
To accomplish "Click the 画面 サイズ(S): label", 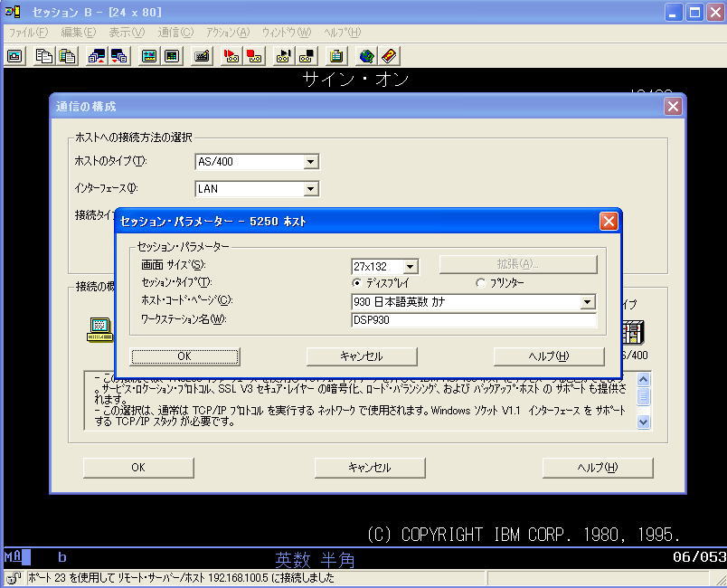I will tap(174, 265).
